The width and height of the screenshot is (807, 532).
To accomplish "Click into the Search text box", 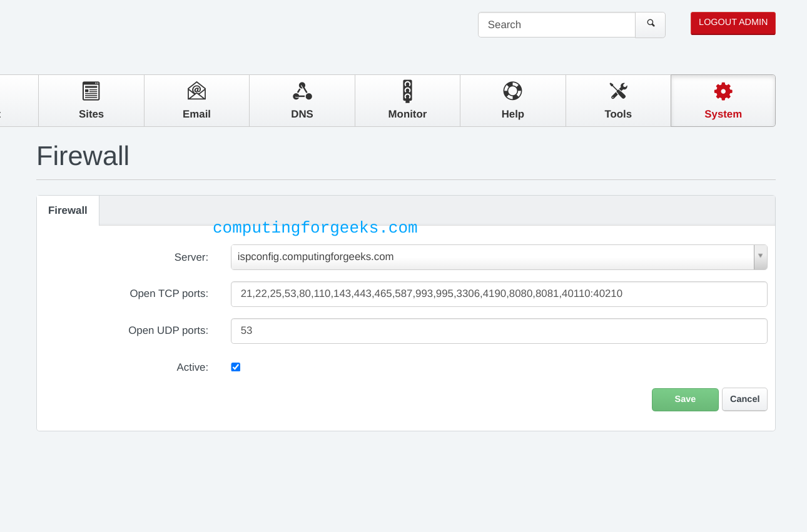I will [556, 25].
